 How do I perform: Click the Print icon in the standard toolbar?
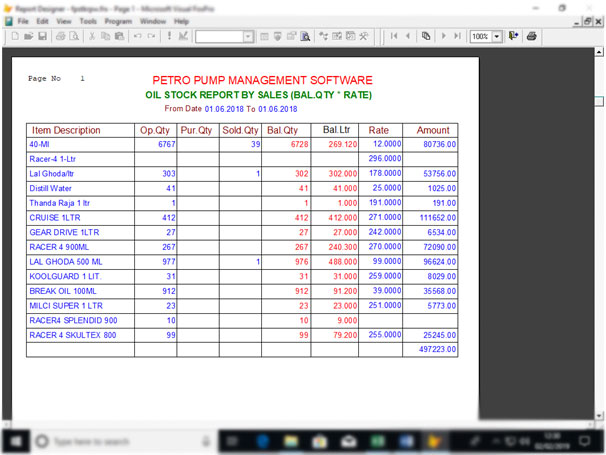[x=60, y=36]
